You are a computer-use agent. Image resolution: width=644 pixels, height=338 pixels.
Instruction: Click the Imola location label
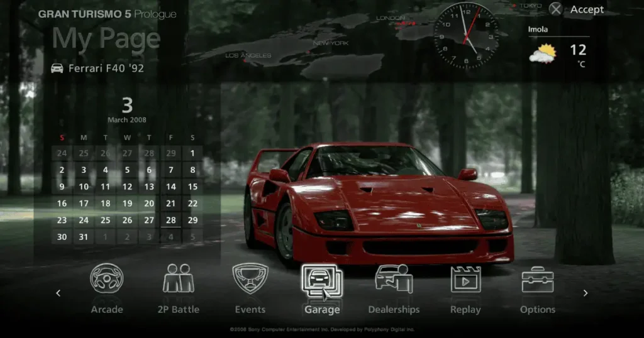tap(538, 29)
